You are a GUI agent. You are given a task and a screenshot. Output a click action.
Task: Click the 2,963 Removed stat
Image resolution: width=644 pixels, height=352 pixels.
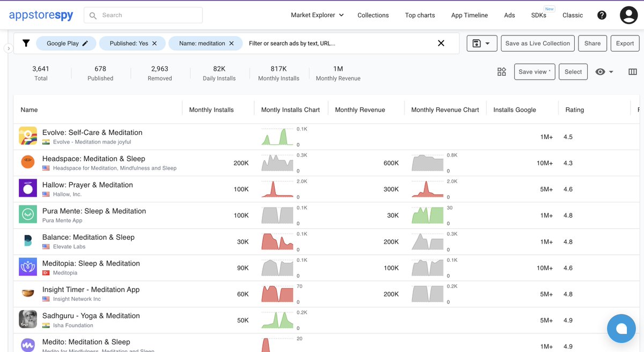point(160,73)
